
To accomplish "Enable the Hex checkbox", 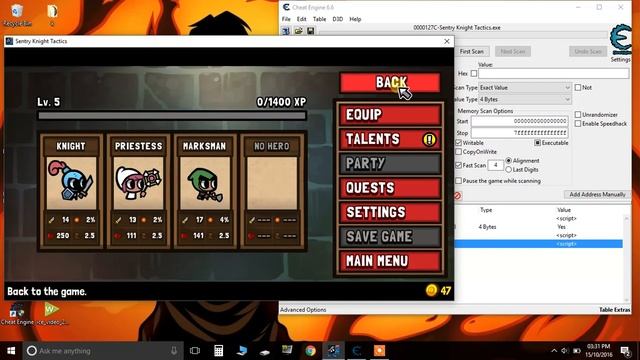I will point(473,73).
